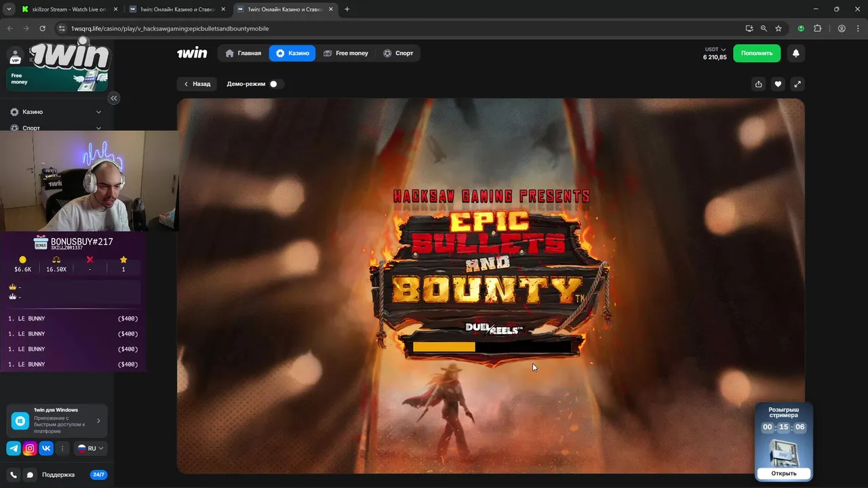The height and width of the screenshot is (488, 868).
Task: Open the Chrome three-dot menu
Action: click(x=859, y=28)
